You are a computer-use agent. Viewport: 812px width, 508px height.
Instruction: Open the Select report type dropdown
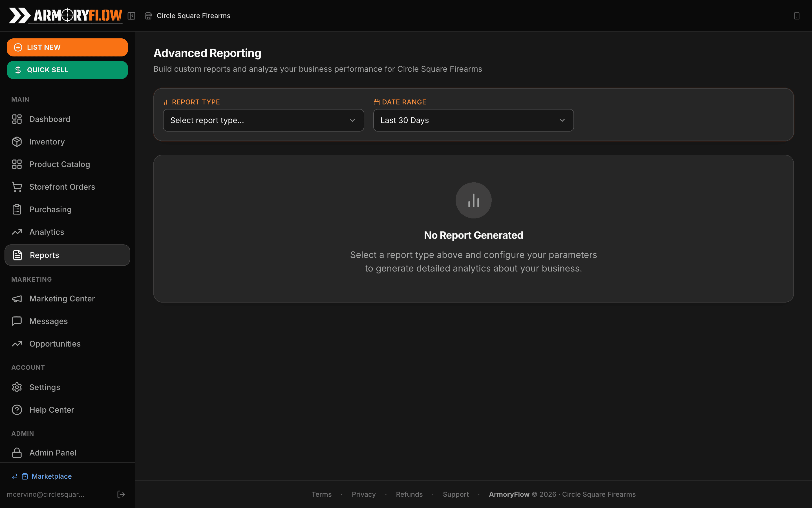263,120
